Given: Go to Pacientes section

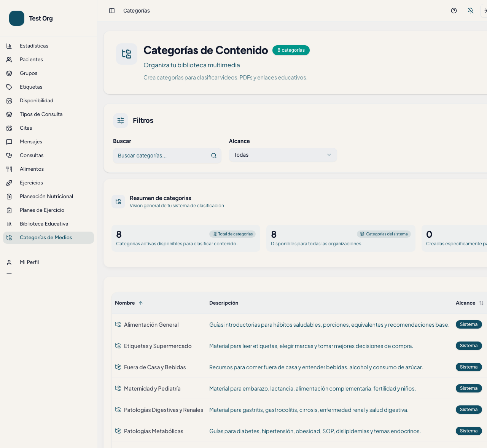Looking at the screenshot, I should pyautogui.click(x=48, y=59).
